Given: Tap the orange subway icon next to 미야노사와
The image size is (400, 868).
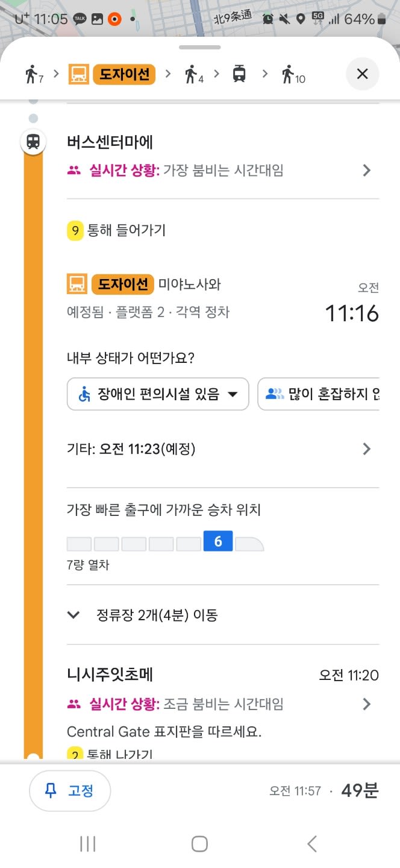Looking at the screenshot, I should click(77, 284).
